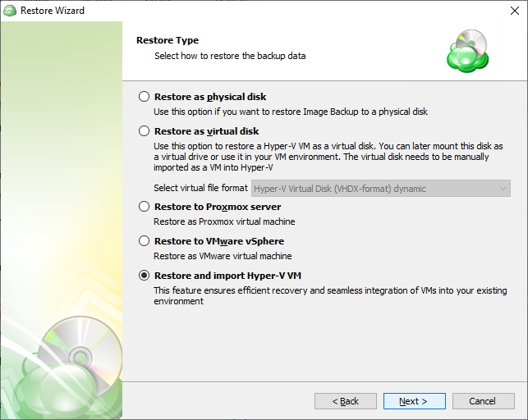
Task: Click the Restore as virtual disk label text
Action: click(x=206, y=131)
